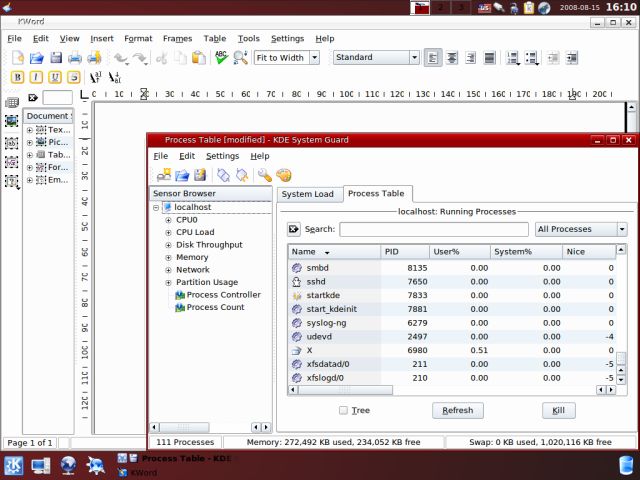Click the clear search icon beside Search
Screen dimensions: 640x480
[x=294, y=229]
